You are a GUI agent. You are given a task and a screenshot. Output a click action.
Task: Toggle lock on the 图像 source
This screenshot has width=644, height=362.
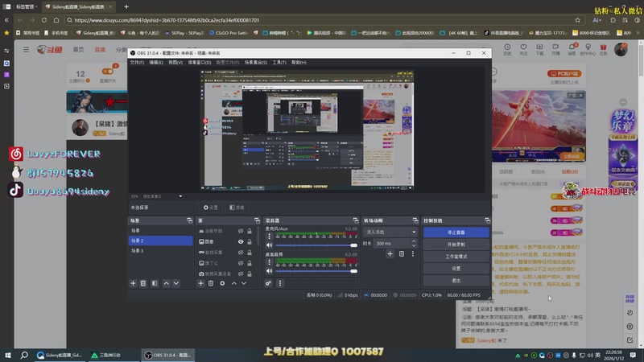point(251,241)
